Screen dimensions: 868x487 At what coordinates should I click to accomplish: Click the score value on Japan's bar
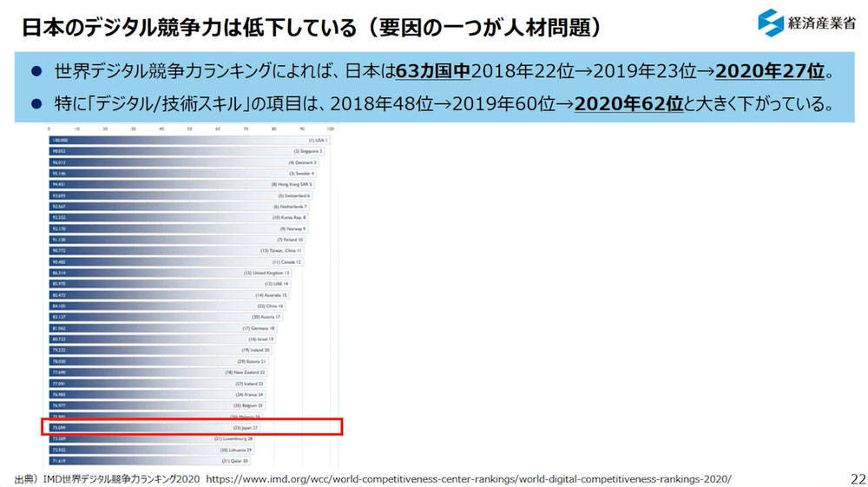point(59,428)
